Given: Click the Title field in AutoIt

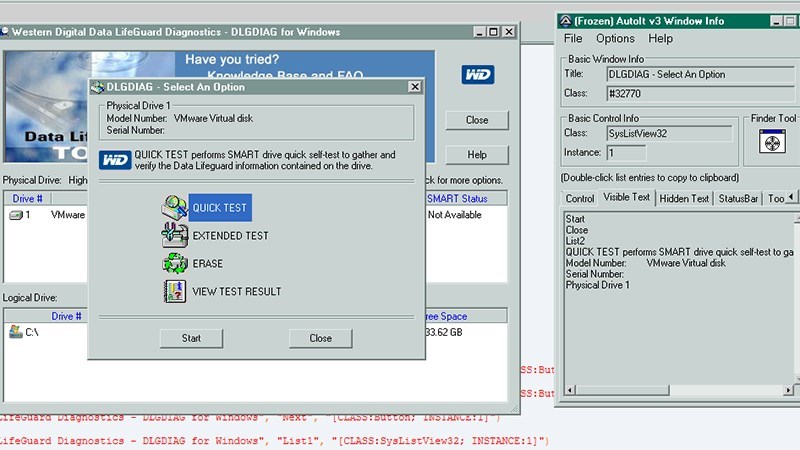Looking at the screenshot, I should (x=701, y=74).
